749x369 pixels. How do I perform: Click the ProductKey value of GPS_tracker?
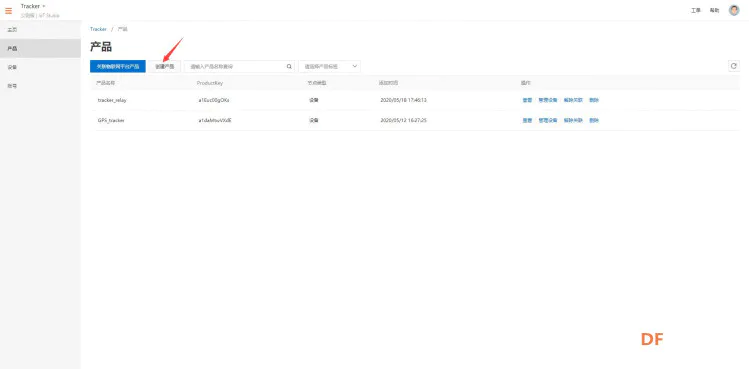(x=215, y=120)
